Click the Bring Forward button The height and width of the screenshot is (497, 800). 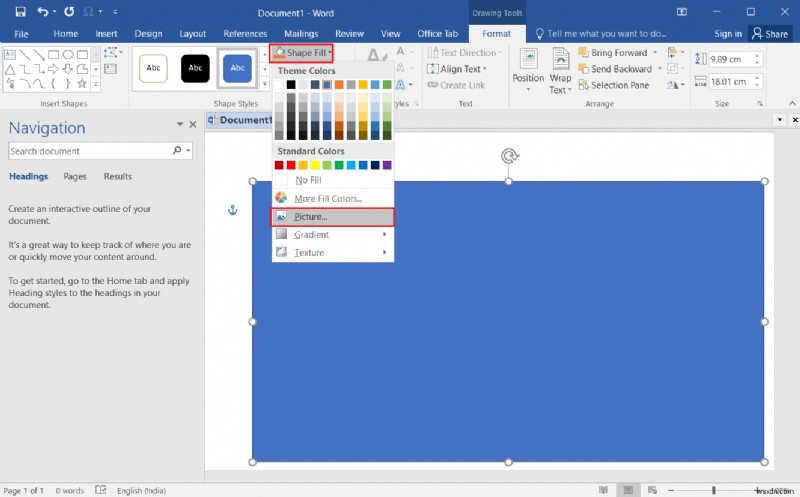tap(618, 53)
